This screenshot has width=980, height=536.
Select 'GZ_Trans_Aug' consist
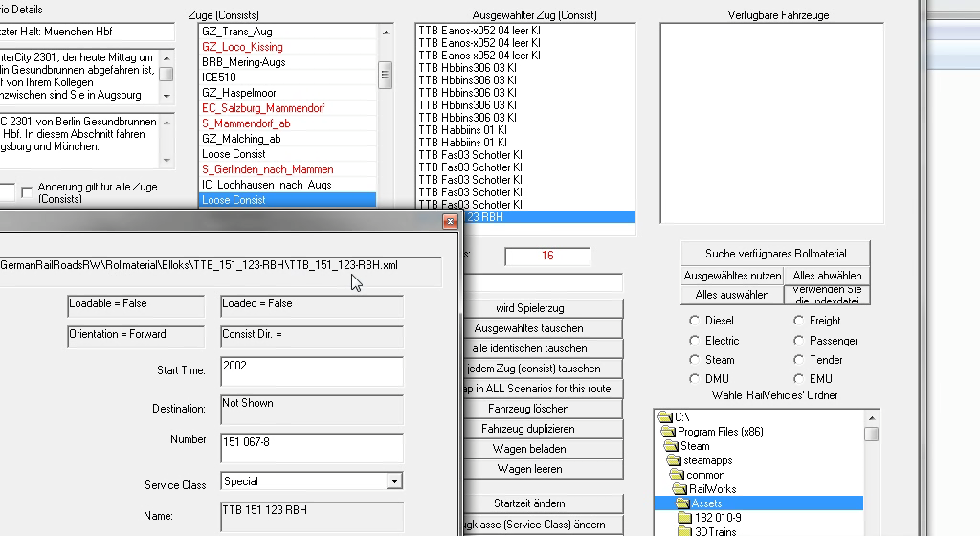(287, 32)
